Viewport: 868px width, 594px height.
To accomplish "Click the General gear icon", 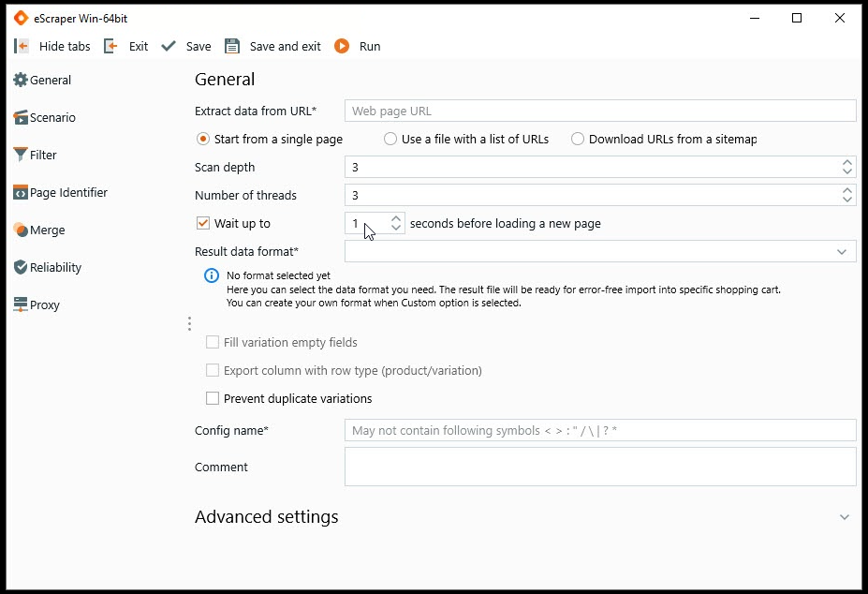I will (21, 80).
